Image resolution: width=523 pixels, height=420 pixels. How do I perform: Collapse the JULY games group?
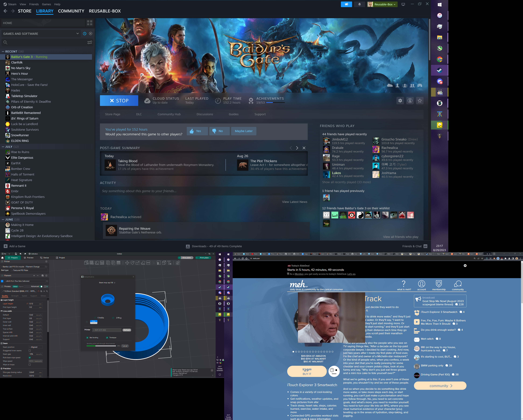coord(3,147)
